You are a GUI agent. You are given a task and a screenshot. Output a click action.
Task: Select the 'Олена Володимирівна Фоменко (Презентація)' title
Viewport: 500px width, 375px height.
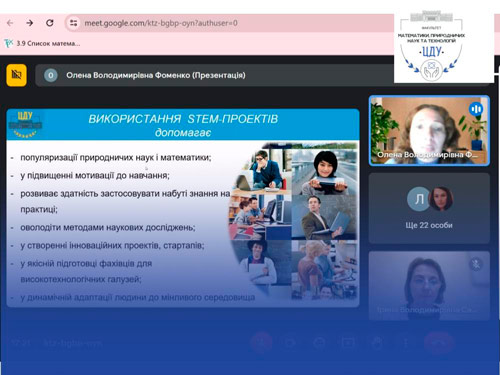pos(156,75)
